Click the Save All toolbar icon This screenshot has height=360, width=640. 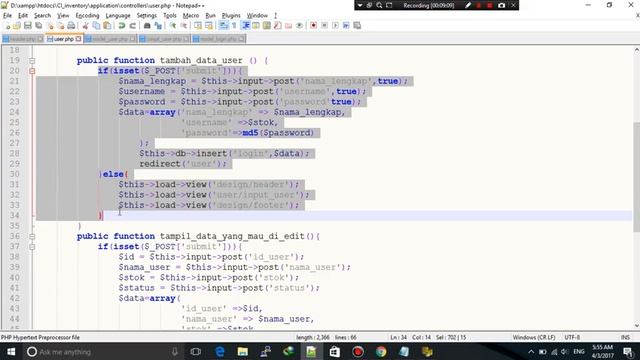(x=39, y=26)
